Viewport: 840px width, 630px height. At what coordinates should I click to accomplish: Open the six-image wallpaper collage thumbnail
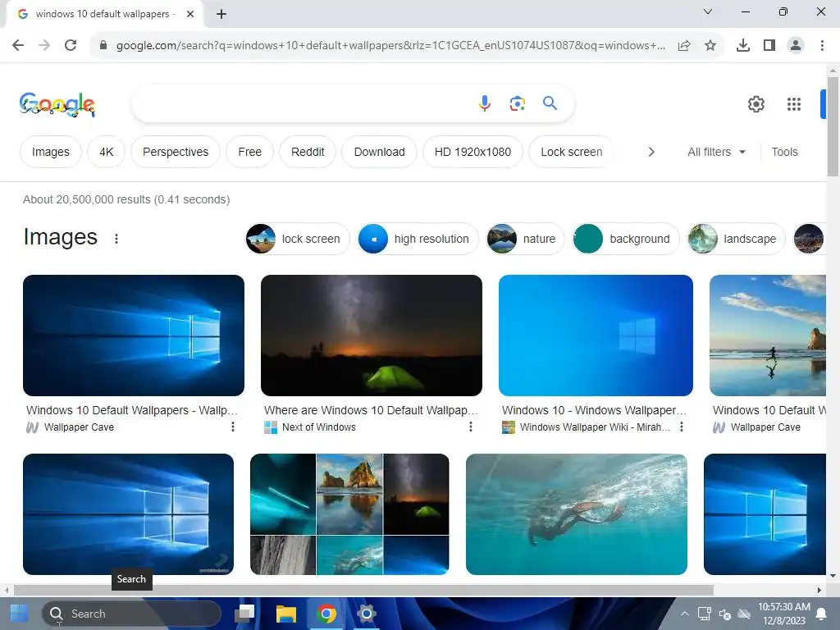[x=349, y=514]
